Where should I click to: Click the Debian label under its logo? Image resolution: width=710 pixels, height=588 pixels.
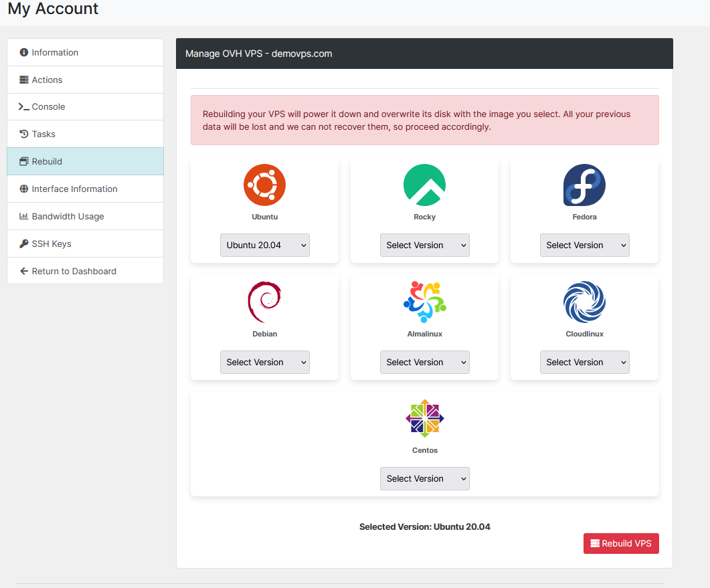[264, 334]
